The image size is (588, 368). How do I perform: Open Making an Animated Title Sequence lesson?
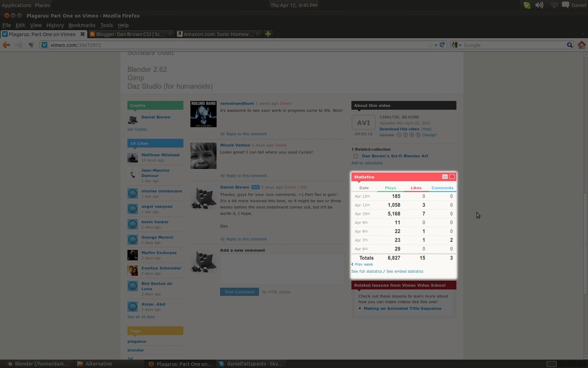pyautogui.click(x=402, y=308)
